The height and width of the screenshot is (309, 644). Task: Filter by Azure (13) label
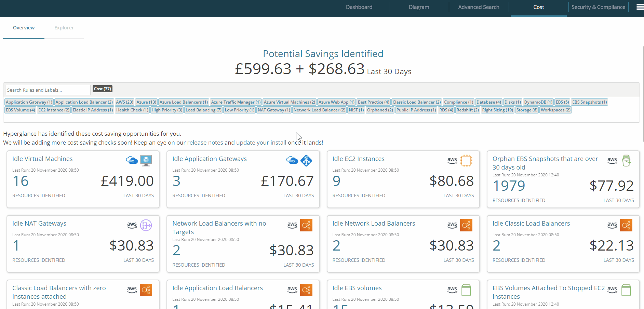146,102
